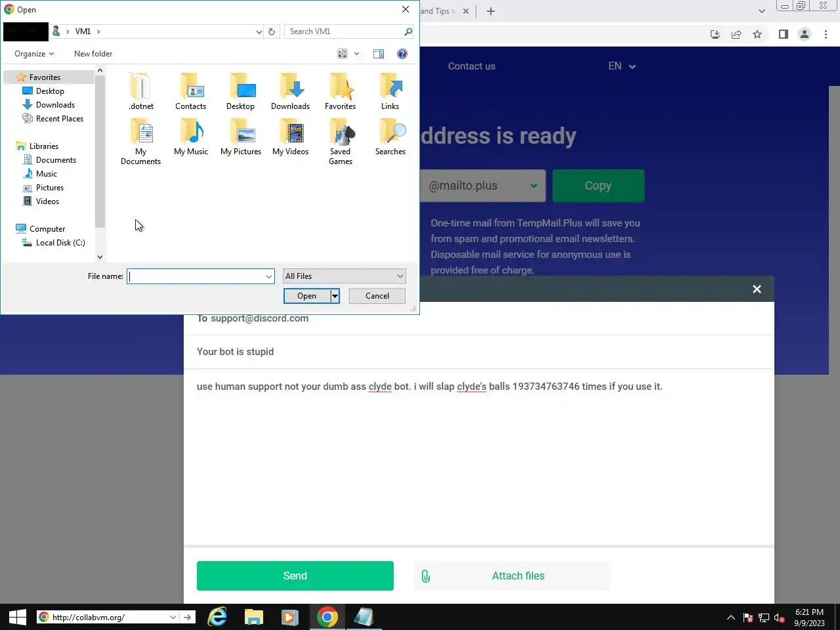Select Local Disk (C:) in sidebar
840x630 pixels.
(x=60, y=243)
